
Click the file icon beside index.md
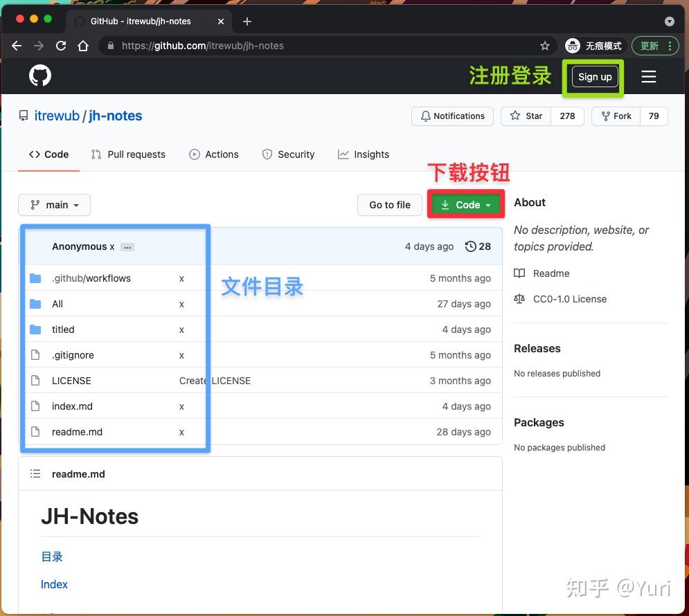click(35, 406)
